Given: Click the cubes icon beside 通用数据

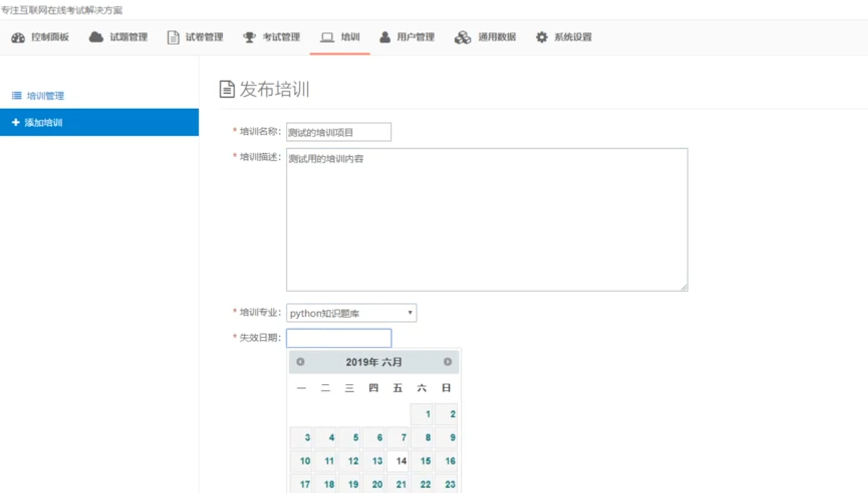Looking at the screenshot, I should [x=462, y=38].
